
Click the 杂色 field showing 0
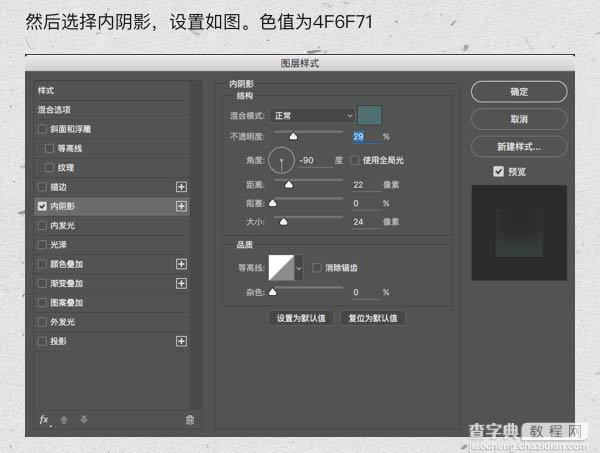point(367,293)
